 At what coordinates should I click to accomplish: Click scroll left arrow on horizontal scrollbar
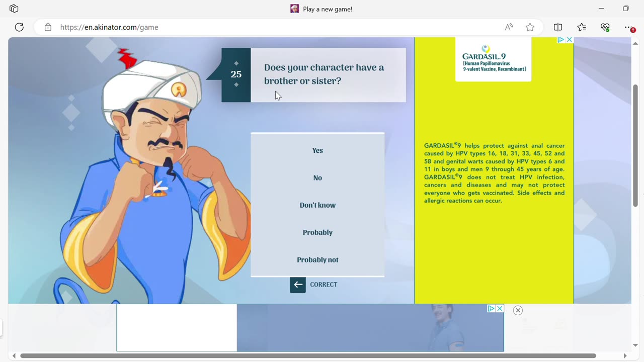pyautogui.click(x=14, y=356)
